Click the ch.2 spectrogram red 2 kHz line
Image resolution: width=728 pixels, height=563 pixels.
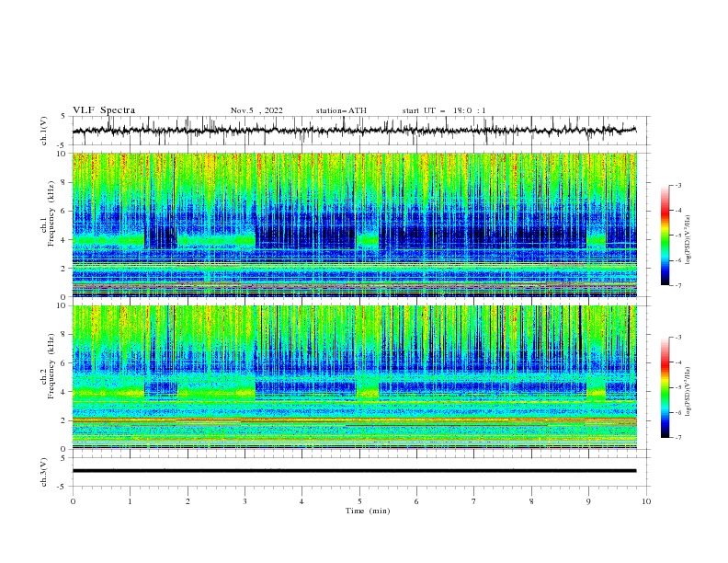coord(354,419)
